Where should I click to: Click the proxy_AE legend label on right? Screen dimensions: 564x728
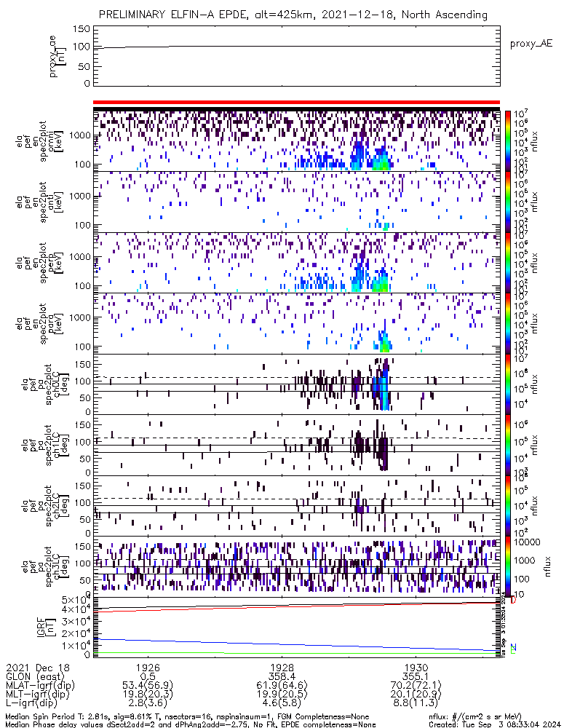(531, 44)
